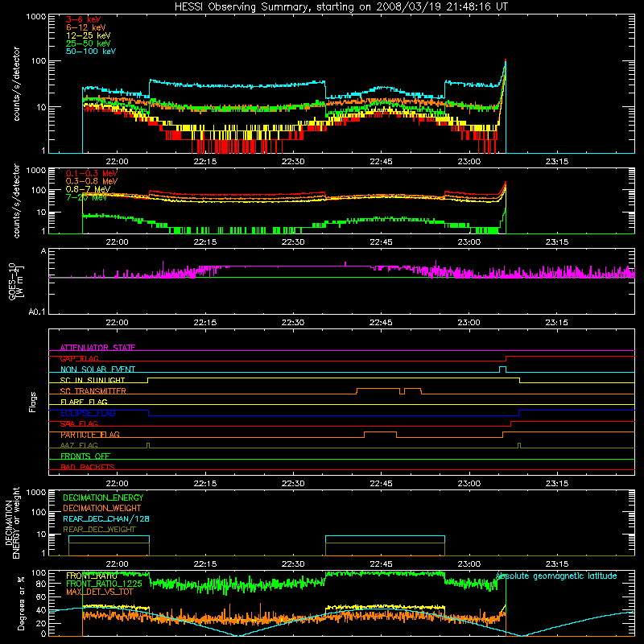Click the yellow 0.8-7 MeV legend label
This screenshot has width=644, height=644.
pyautogui.click(x=88, y=189)
